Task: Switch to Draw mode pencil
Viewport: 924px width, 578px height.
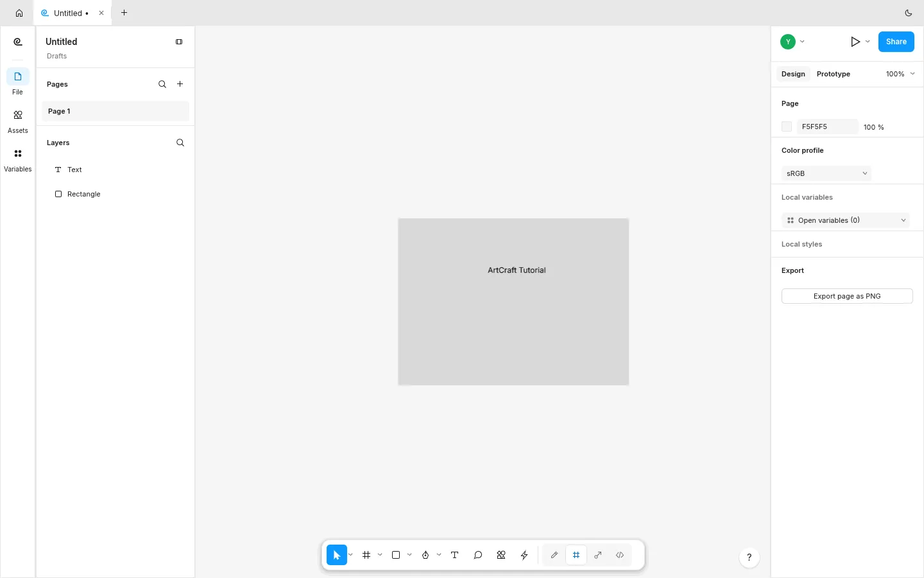Action: coord(554,555)
